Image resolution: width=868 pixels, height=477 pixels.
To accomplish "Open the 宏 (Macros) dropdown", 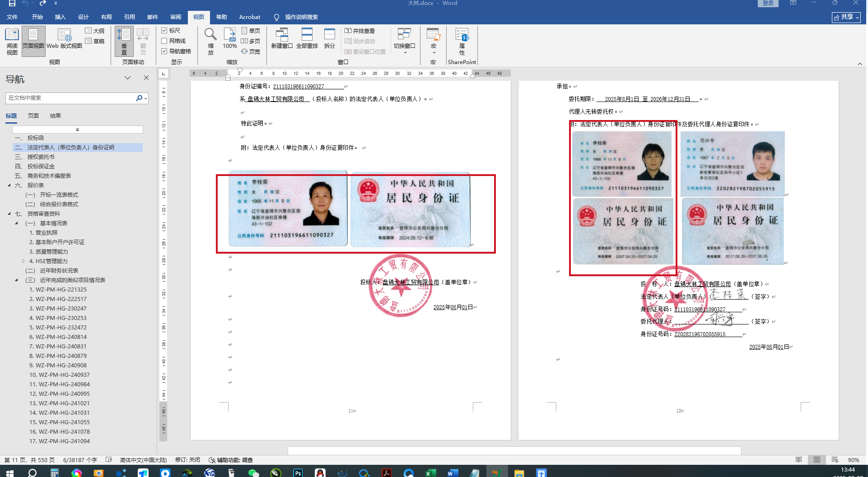I will (434, 41).
